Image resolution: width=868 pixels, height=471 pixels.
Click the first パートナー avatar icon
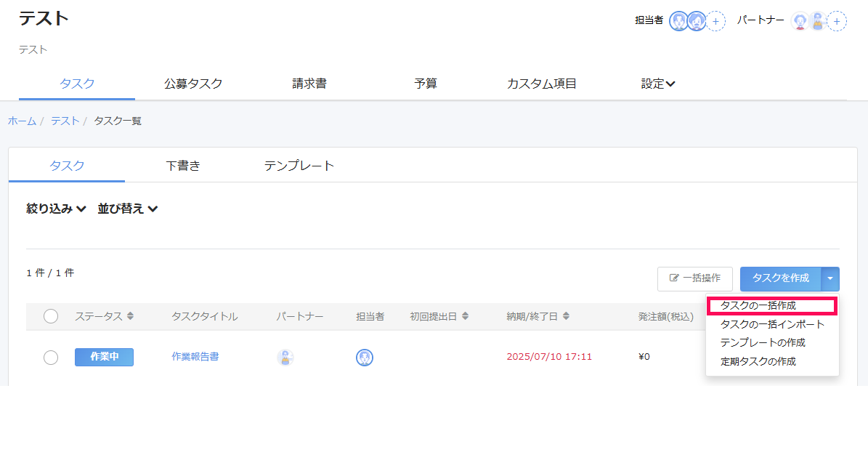[800, 21]
